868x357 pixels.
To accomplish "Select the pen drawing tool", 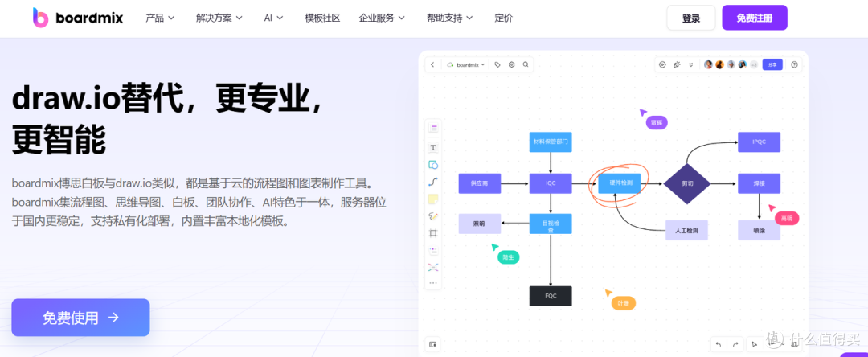I will tap(433, 215).
